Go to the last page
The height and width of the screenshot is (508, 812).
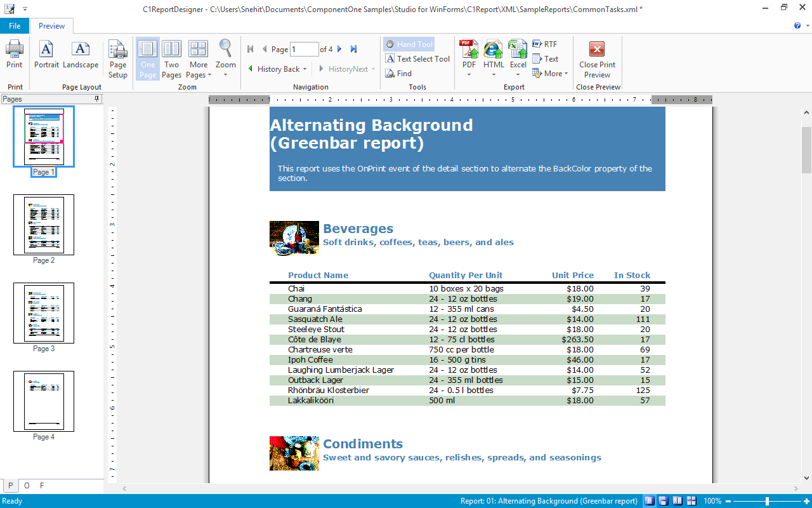pyautogui.click(x=354, y=49)
